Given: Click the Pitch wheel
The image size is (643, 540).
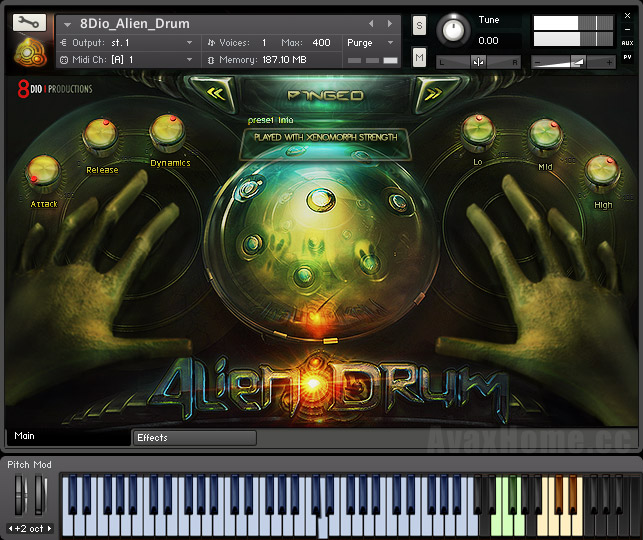Looking at the screenshot, I should tap(20, 494).
